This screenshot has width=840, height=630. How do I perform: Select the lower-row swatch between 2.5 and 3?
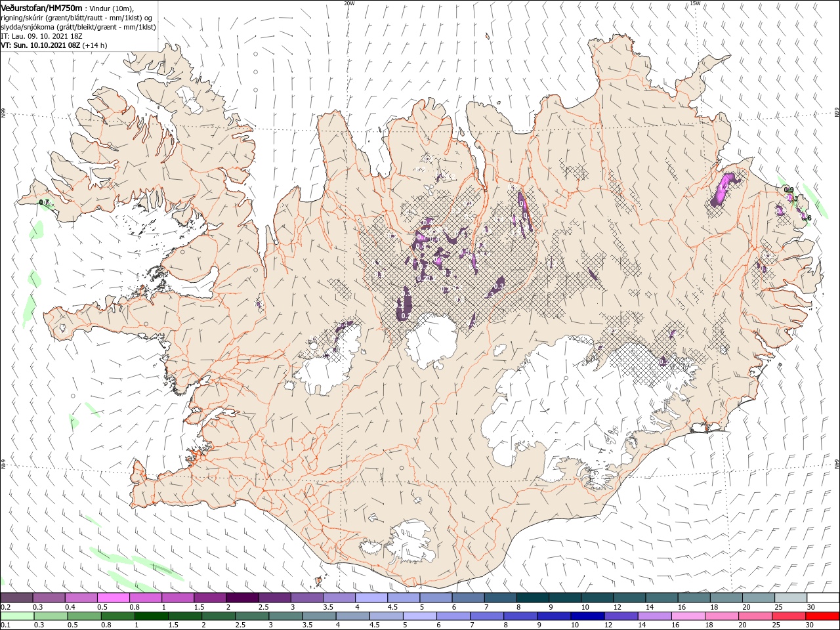tap(252, 616)
